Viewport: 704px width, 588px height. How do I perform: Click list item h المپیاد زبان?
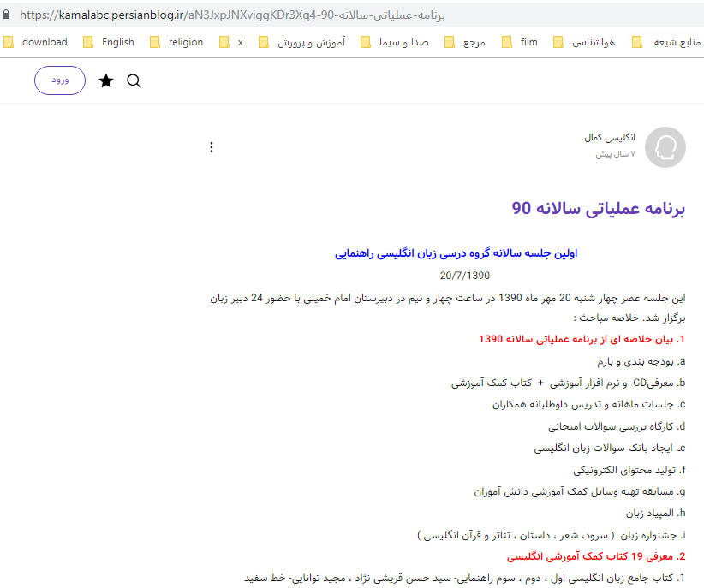coord(656,513)
